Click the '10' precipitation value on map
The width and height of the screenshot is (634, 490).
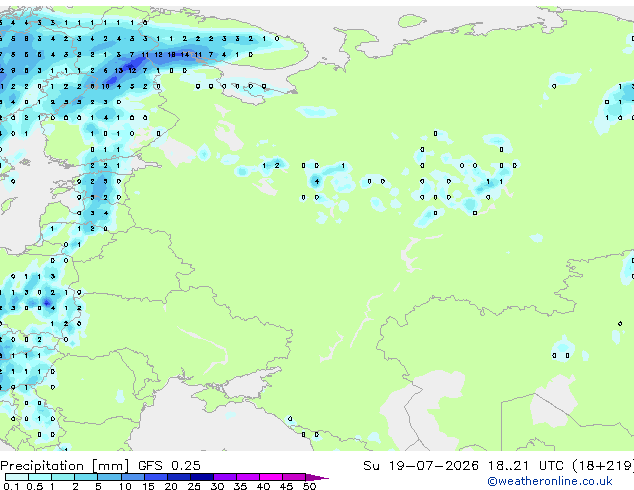tap(106, 87)
